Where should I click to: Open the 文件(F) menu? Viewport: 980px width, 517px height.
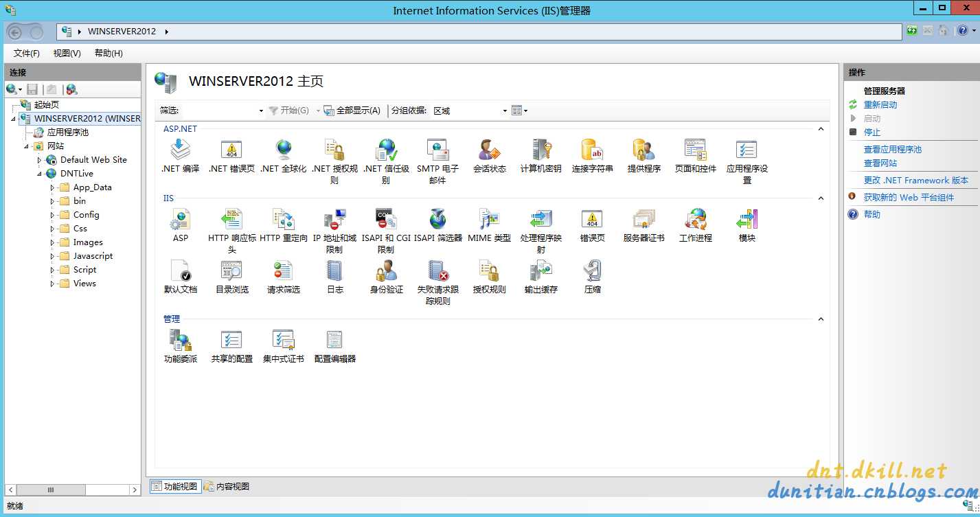point(26,53)
